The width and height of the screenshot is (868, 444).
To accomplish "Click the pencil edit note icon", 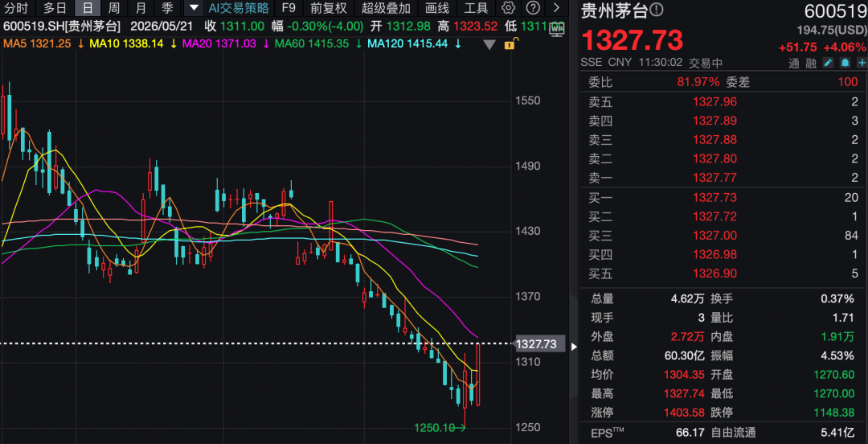I will click(828, 64).
